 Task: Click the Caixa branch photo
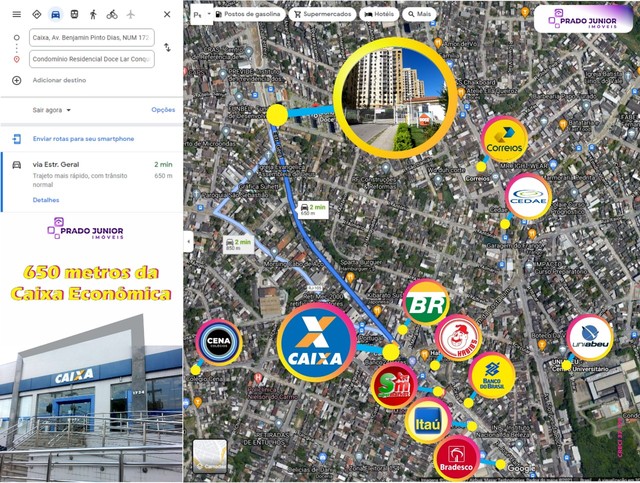pos(91,398)
